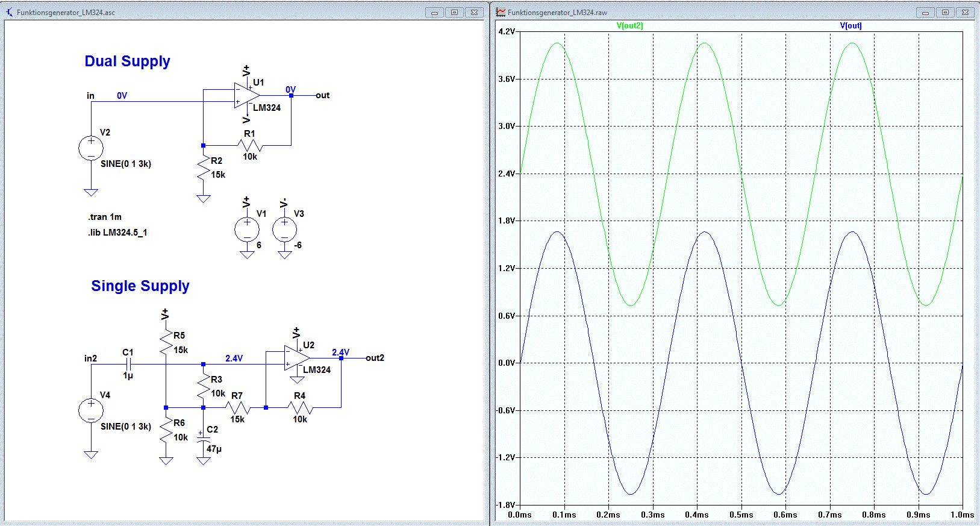980x526 pixels.
Task: Click the V4 voltage source symbol
Action: tap(91, 411)
